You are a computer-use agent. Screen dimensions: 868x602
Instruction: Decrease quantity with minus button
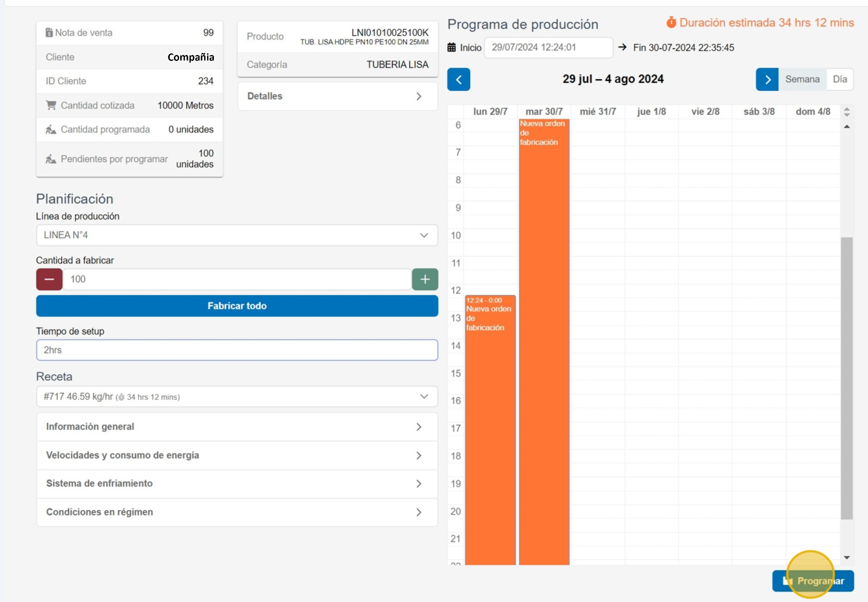click(x=49, y=279)
